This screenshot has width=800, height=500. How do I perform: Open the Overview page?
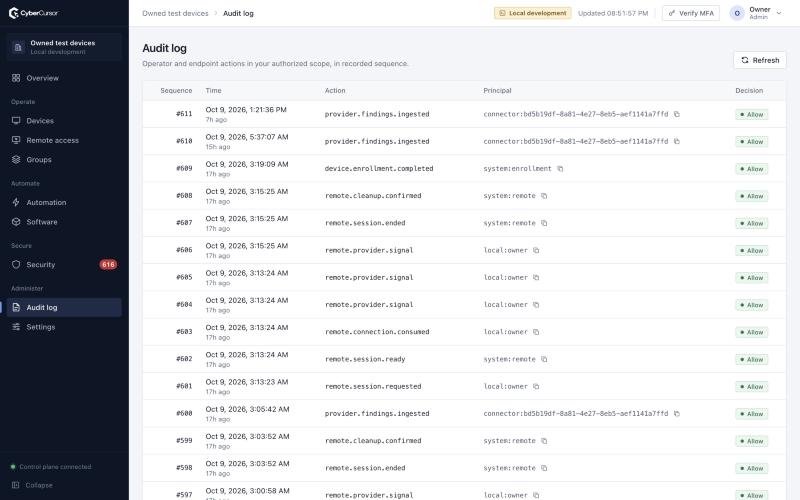64,78
